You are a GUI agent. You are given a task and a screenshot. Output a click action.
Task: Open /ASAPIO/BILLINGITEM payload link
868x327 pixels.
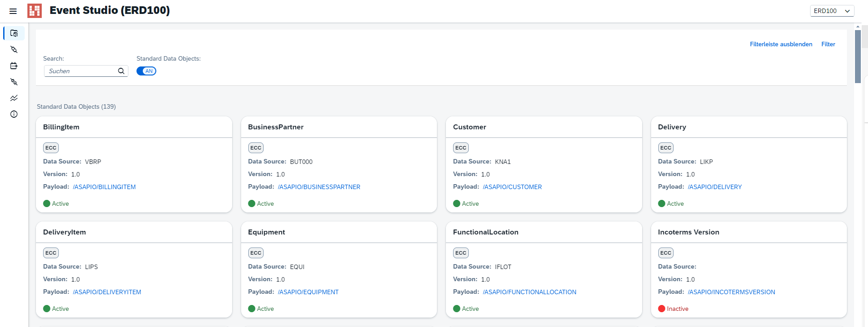[104, 187]
